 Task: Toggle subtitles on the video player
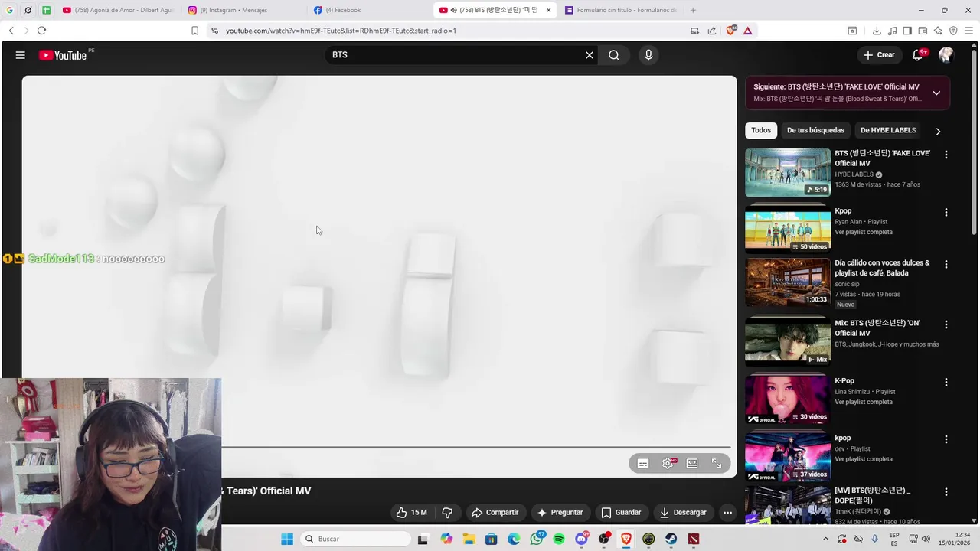643,463
